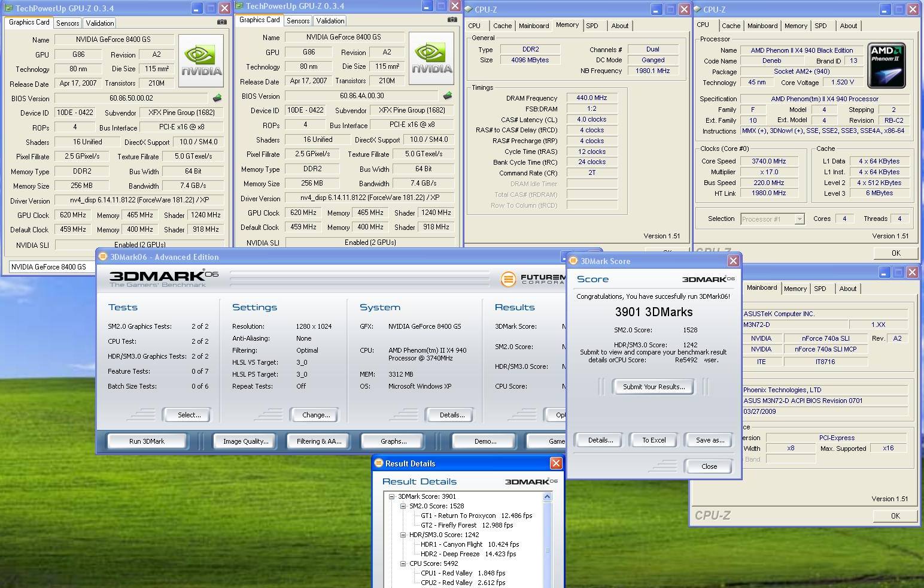
Task: Click left GPU-Z title bar icon
Action: pyautogui.click(x=9, y=8)
